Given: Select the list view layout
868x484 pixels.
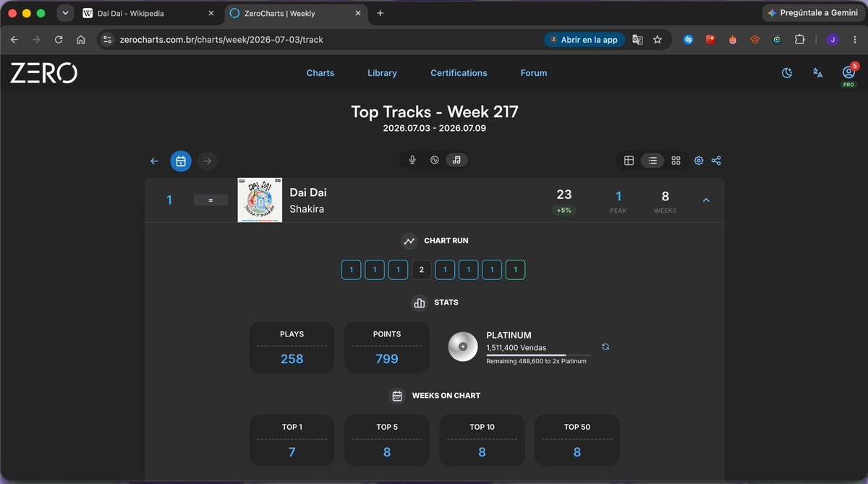Looking at the screenshot, I should [x=652, y=161].
